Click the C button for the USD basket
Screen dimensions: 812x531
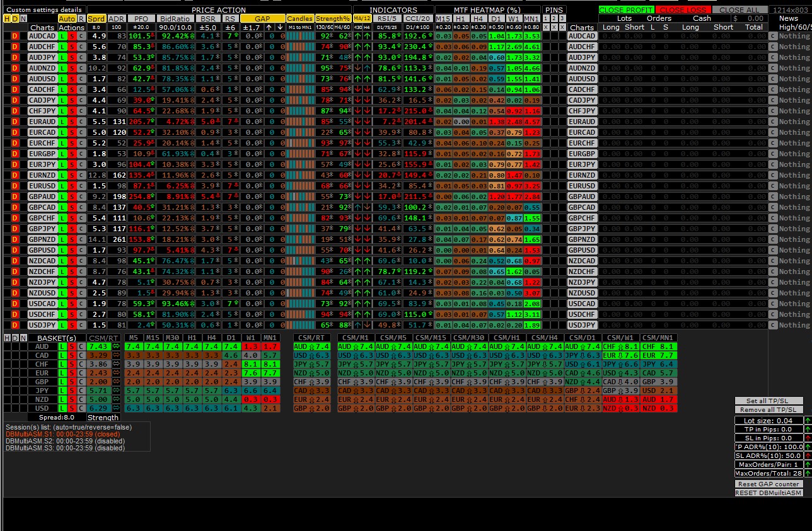[81, 408]
